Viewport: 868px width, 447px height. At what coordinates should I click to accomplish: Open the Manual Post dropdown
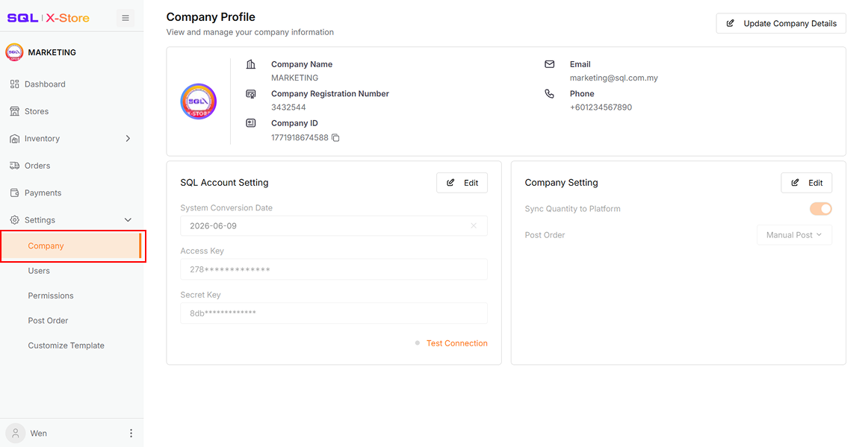pos(794,234)
